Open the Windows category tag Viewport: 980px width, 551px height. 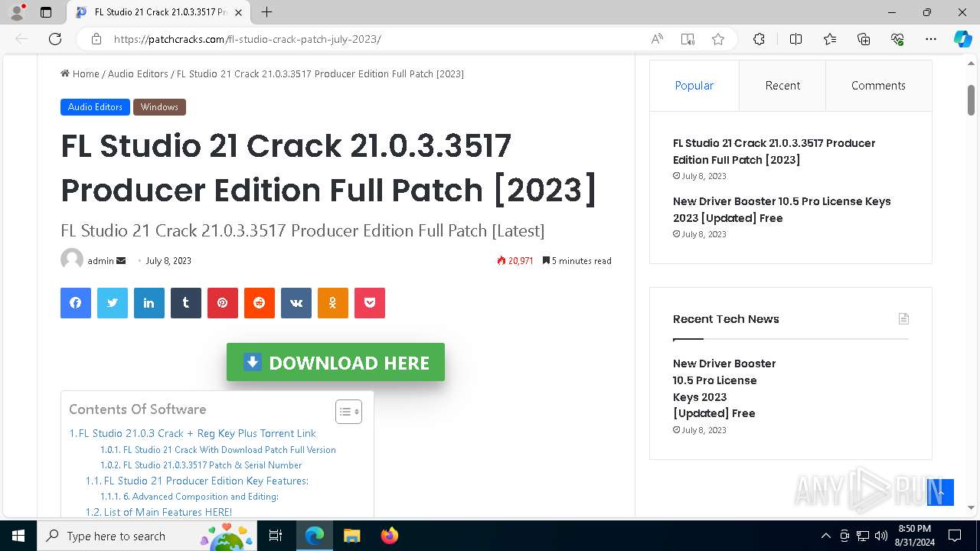pos(159,107)
